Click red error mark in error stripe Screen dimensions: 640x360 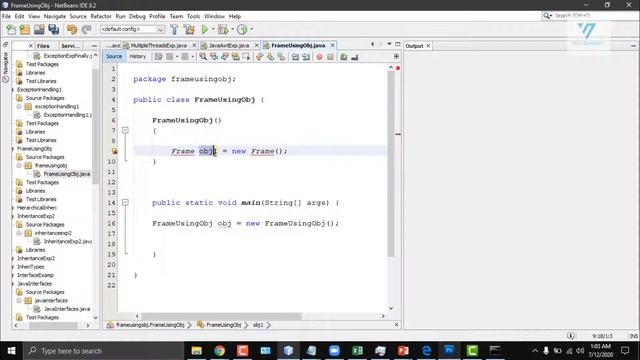tap(398, 134)
